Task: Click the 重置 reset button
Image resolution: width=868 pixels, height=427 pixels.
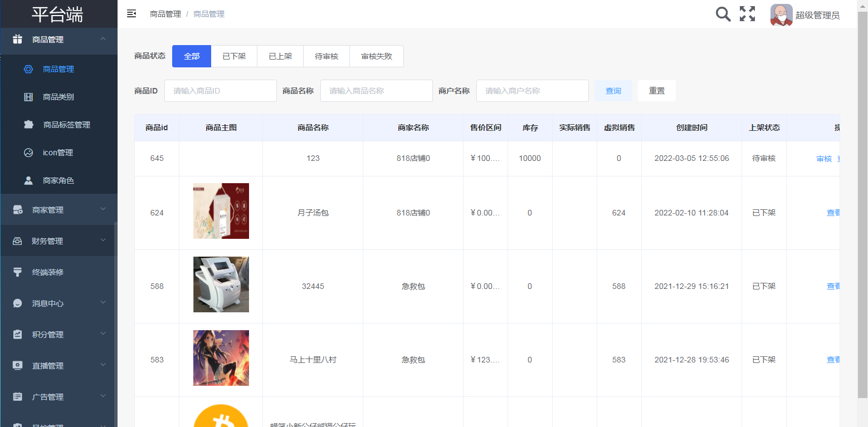Action: click(x=657, y=91)
